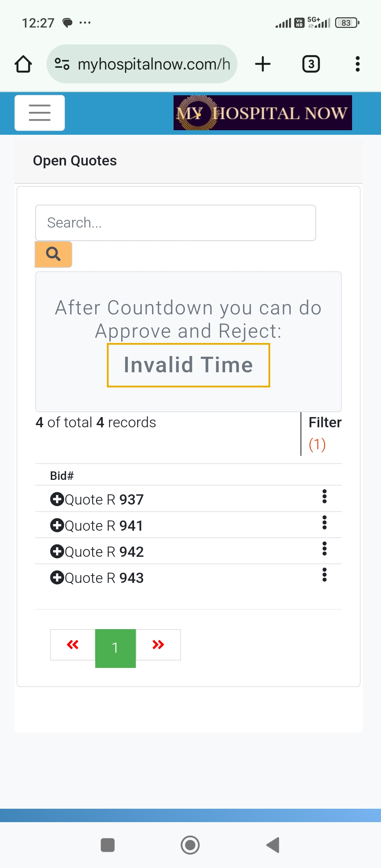
Task: Tap the Android back navigation button
Action: coord(273,845)
